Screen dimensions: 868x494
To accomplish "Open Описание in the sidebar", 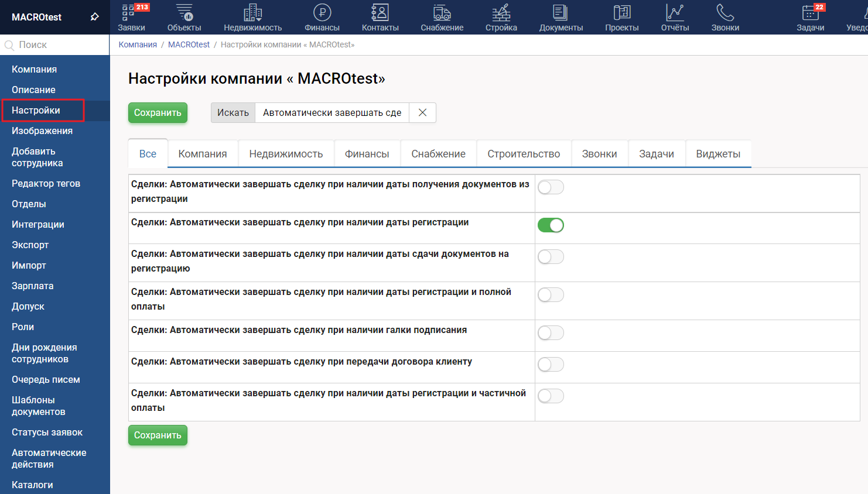I will click(33, 90).
